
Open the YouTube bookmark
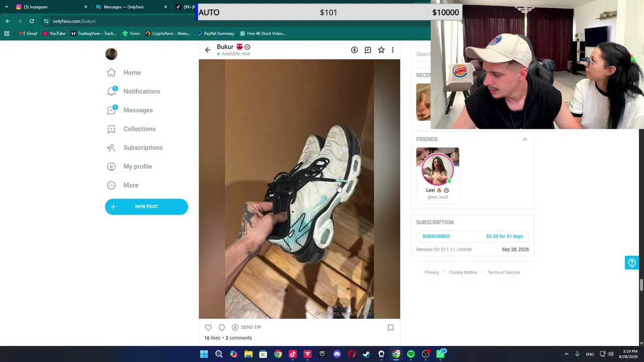[54, 34]
